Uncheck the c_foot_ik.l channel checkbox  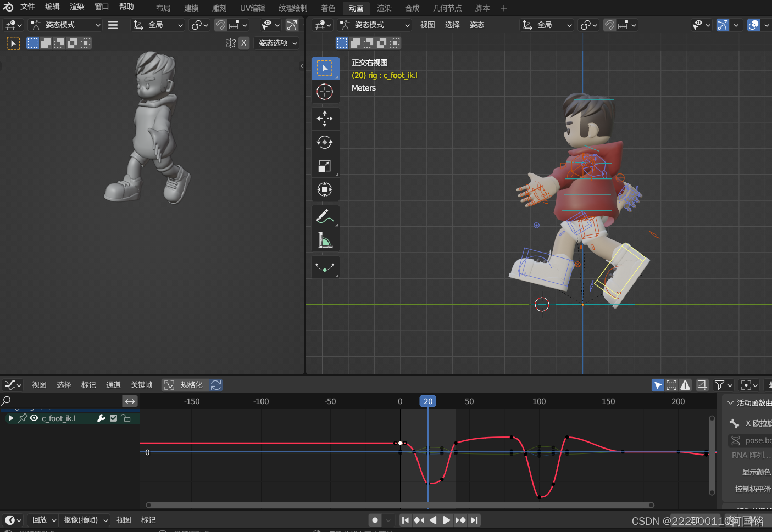tap(113, 418)
